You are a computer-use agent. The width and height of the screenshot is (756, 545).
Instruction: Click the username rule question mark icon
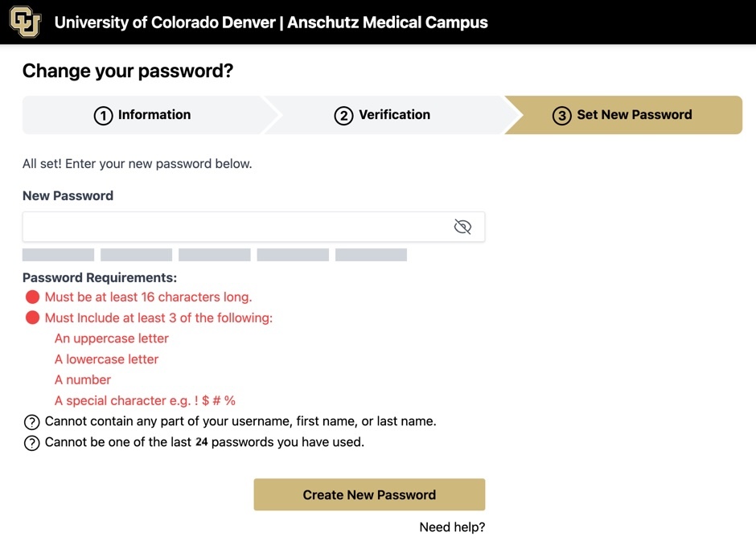(x=32, y=422)
